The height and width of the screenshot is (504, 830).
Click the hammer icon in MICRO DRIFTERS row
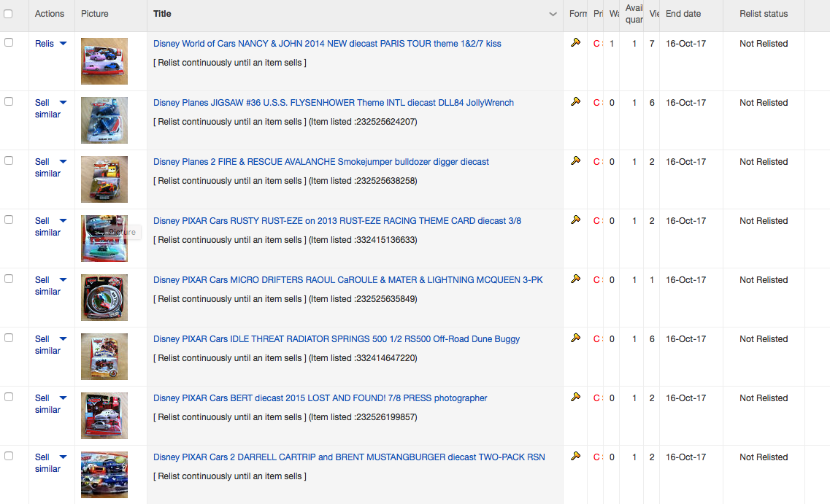[x=575, y=279]
